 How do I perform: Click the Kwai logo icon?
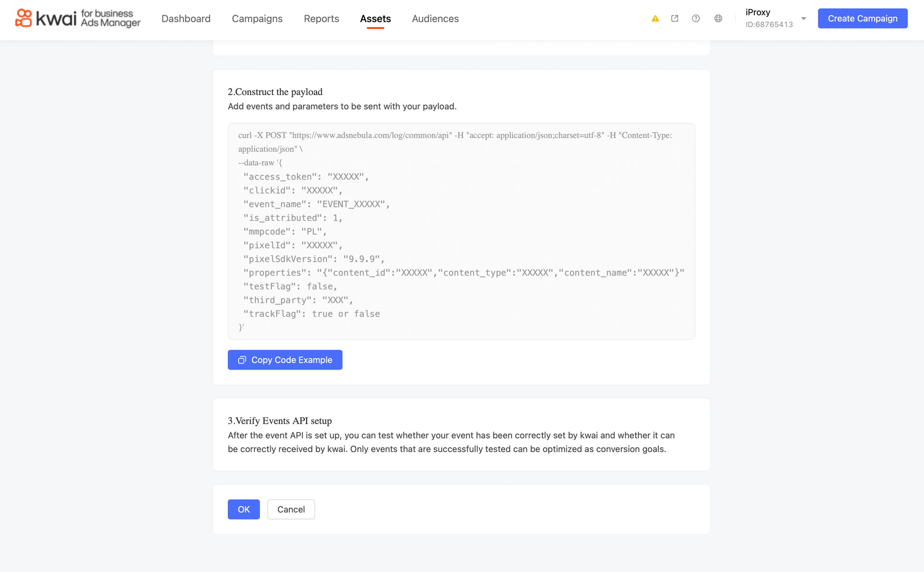(x=23, y=18)
